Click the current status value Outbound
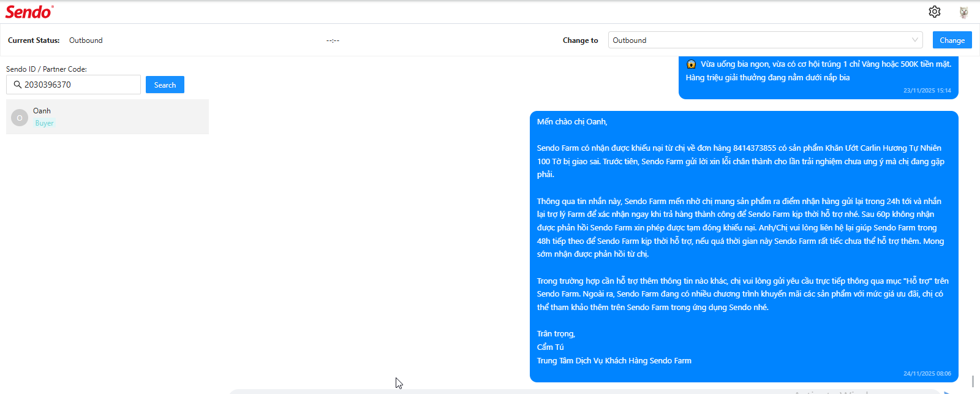 pos(86,40)
